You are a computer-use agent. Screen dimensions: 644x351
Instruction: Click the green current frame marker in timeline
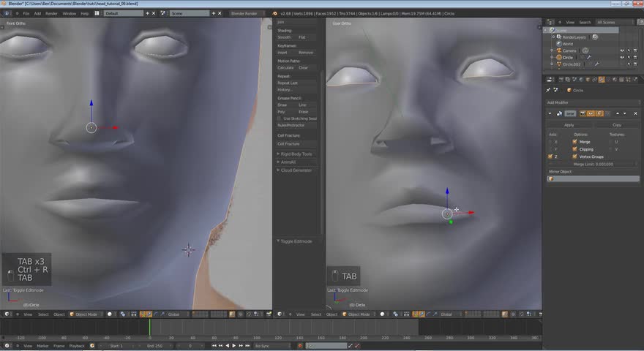click(150, 328)
